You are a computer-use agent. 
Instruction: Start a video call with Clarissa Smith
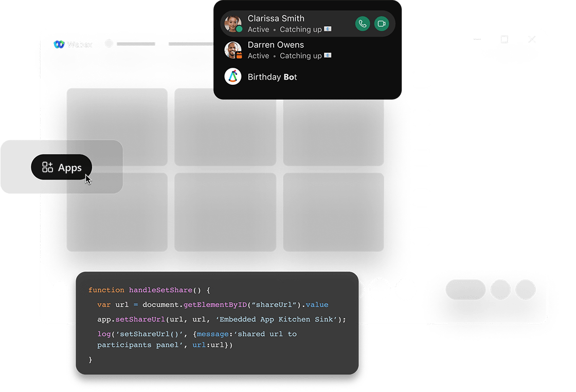[x=382, y=24]
